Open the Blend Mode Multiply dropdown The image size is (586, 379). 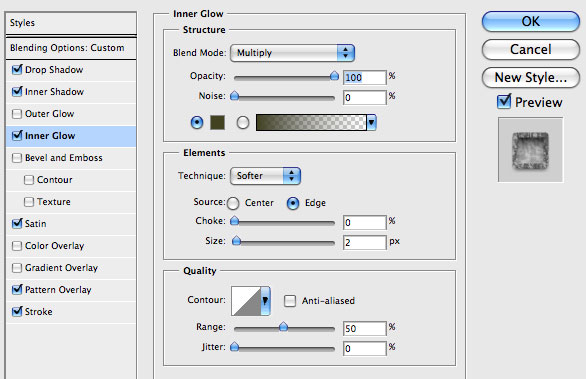(293, 53)
